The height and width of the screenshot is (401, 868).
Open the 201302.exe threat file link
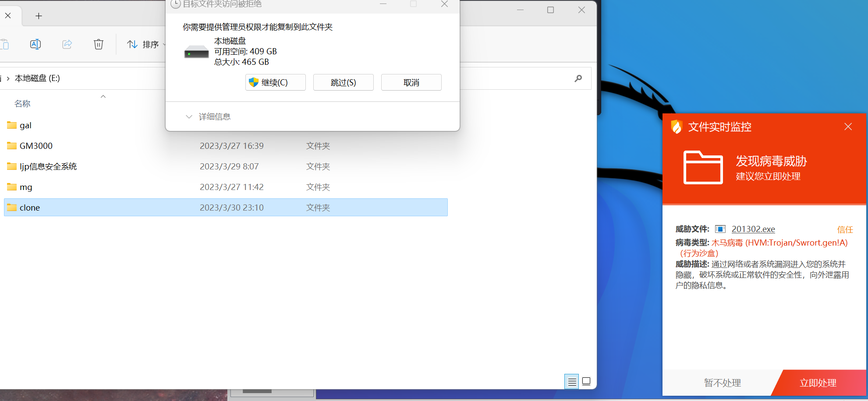point(753,229)
